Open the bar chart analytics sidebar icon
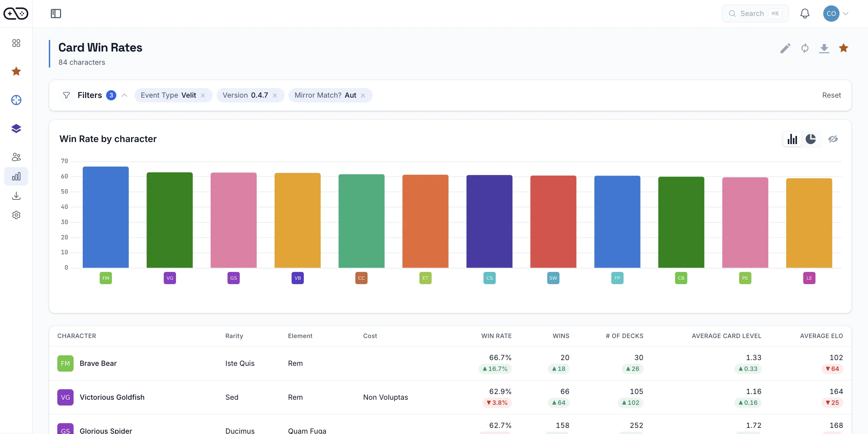Screen dimensions: 868x434 pyautogui.click(x=16, y=176)
